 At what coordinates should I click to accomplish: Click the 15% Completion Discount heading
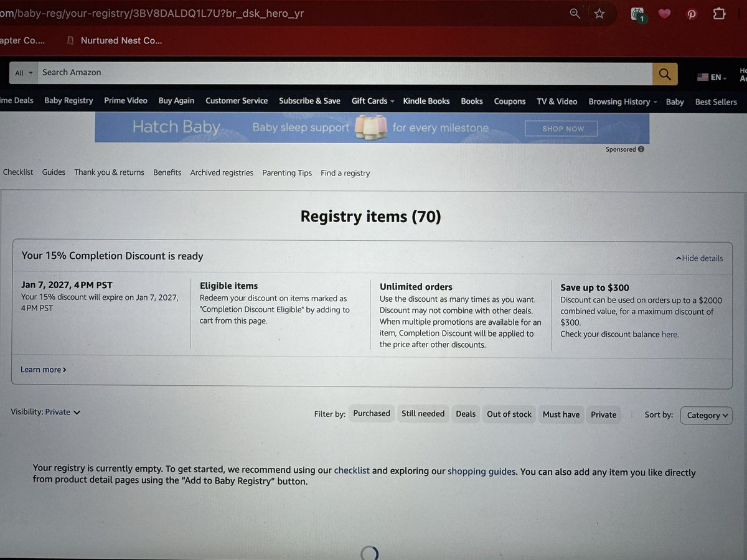(x=112, y=256)
